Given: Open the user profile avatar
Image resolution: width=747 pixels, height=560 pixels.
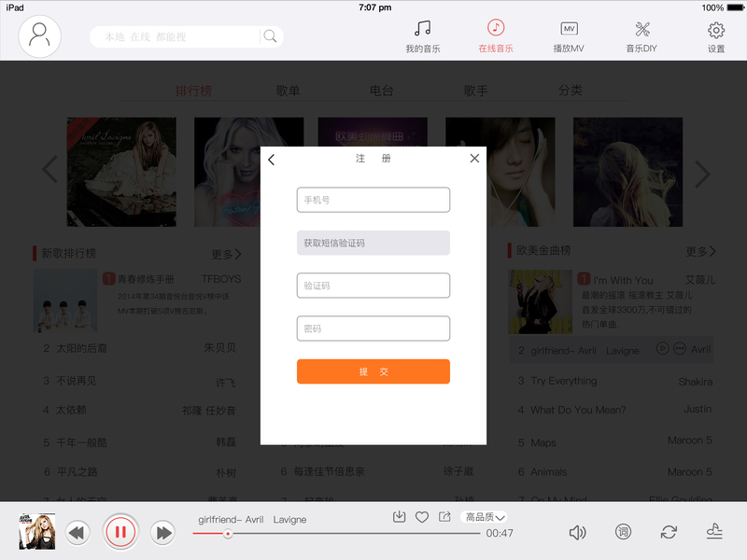Looking at the screenshot, I should [39, 36].
